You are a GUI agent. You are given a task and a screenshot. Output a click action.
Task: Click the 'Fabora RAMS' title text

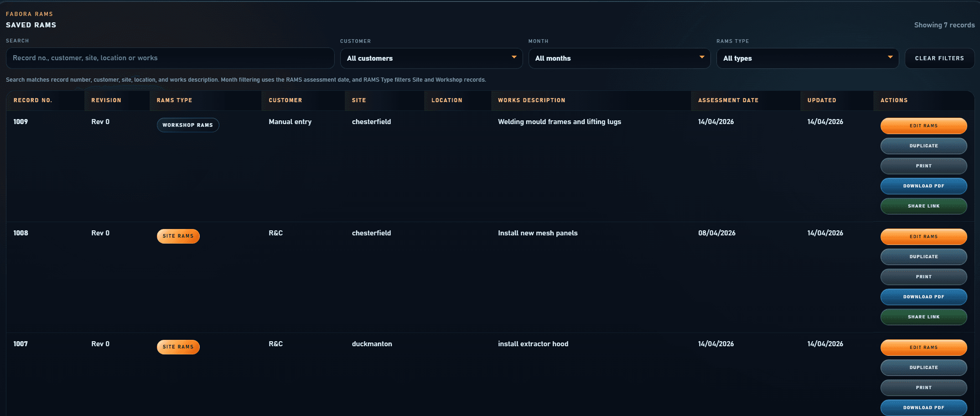point(29,14)
